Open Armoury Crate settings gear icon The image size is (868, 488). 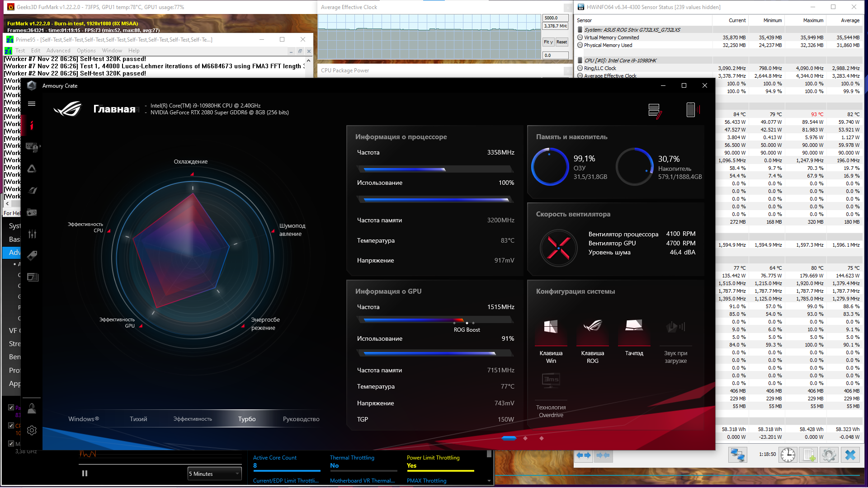pos(32,431)
